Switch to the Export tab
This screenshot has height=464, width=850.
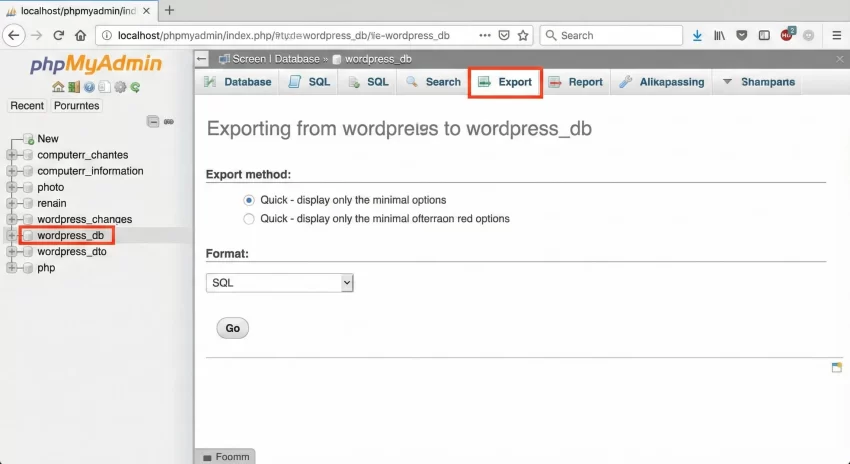point(505,82)
